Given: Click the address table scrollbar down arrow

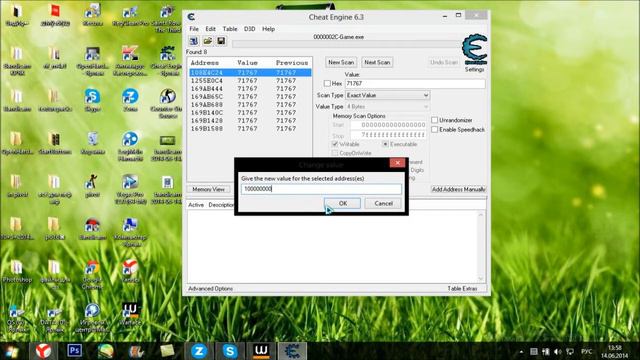Looking at the screenshot, I should (x=480, y=278).
